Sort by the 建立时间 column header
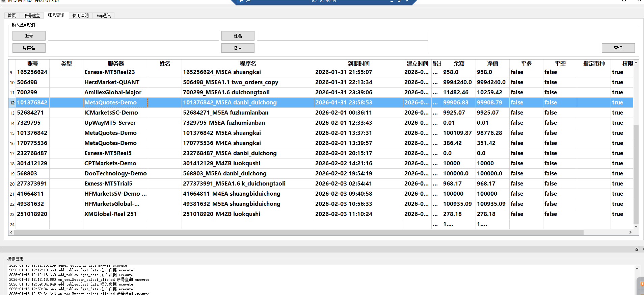The width and height of the screenshot is (644, 295). point(417,64)
